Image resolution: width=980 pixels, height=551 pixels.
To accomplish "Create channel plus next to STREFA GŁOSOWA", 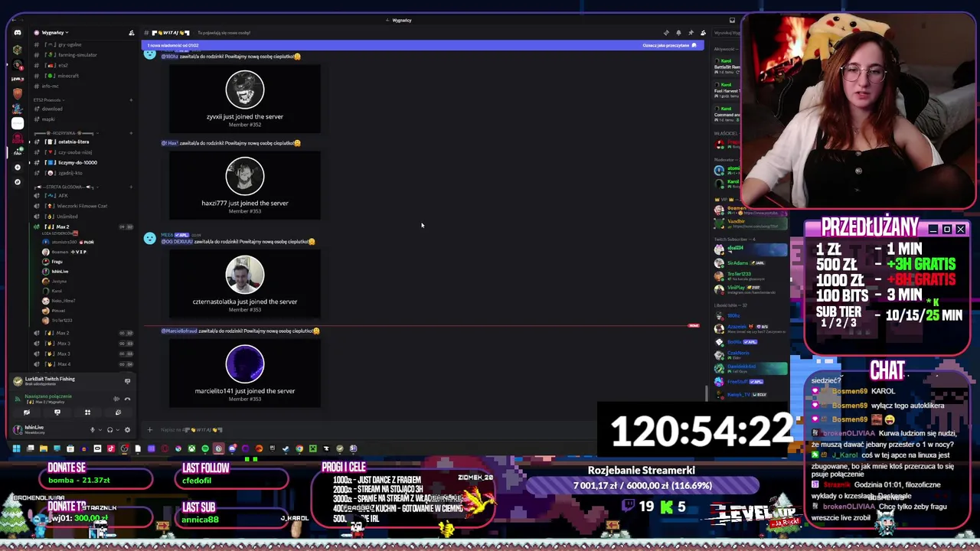I will pos(131,187).
